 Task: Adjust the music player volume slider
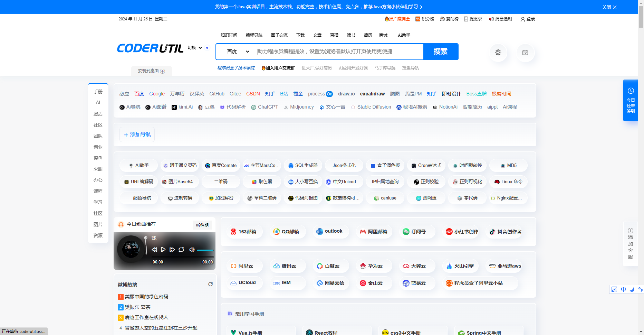[x=205, y=250]
